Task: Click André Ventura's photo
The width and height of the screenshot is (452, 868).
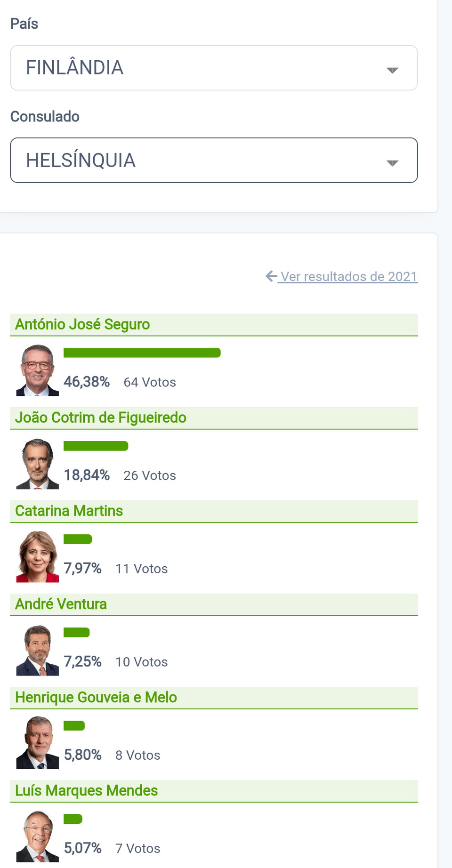Action: (38, 650)
